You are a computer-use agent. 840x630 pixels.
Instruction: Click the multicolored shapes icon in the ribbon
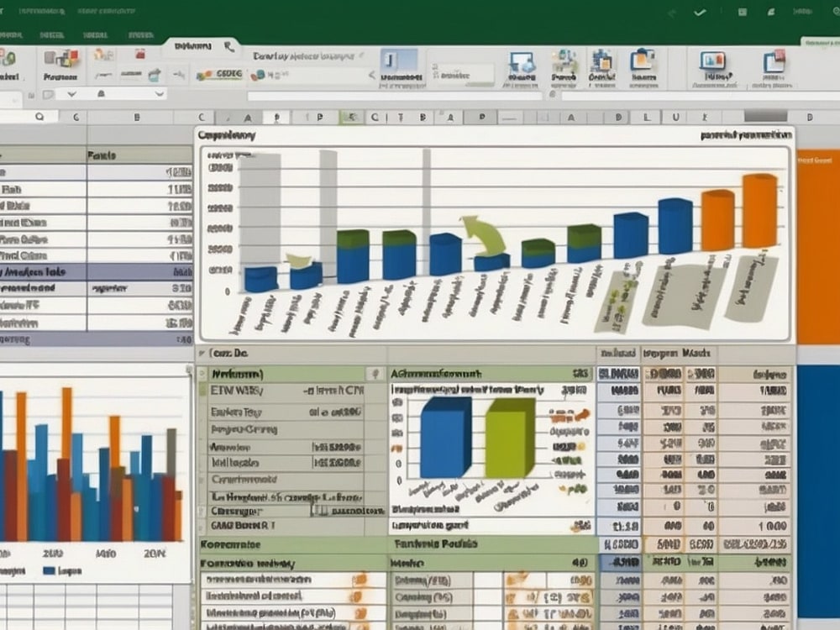tap(61, 59)
